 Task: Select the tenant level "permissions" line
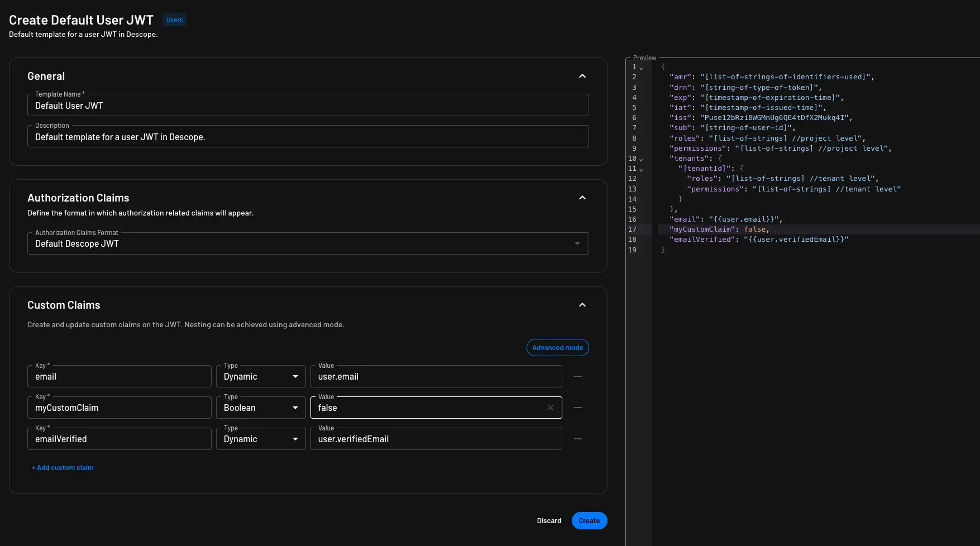(793, 189)
